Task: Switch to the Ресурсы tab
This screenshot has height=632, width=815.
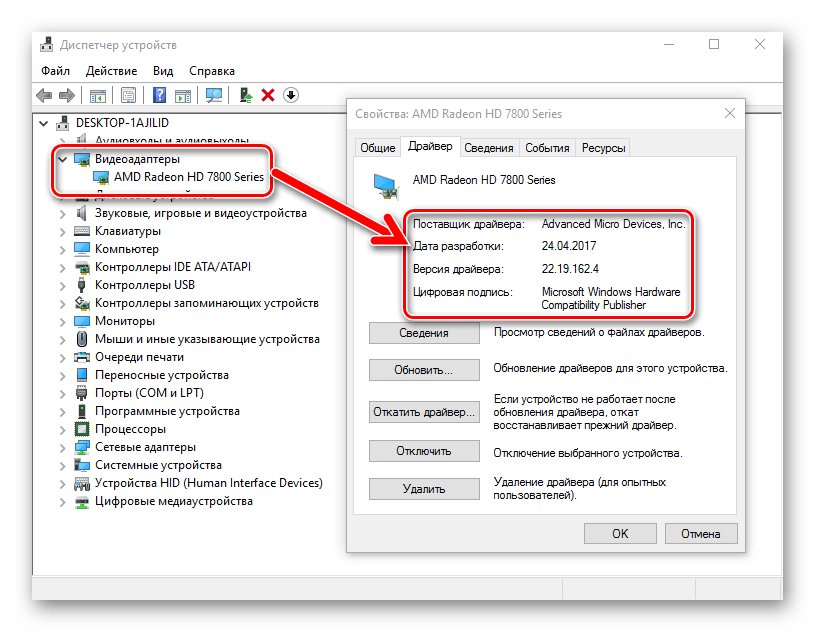Action: 603,147
